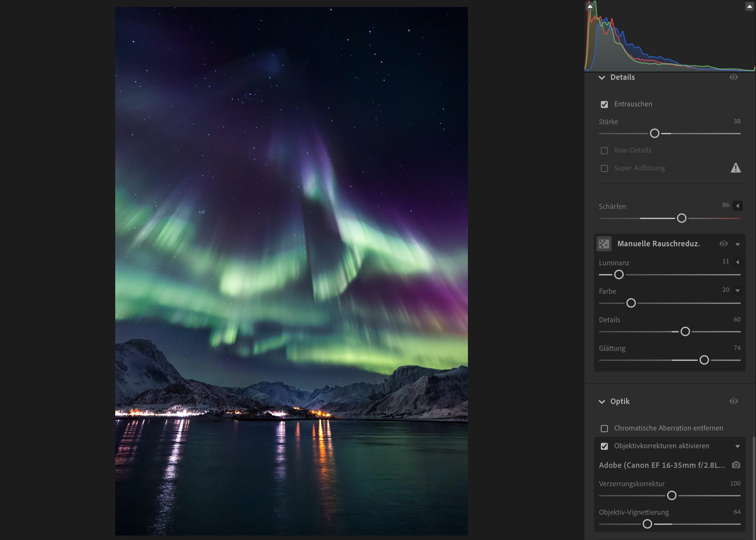The width and height of the screenshot is (756, 540).
Task: Disable Objektivkorrekturen aktivieren checkbox
Action: tap(604, 446)
